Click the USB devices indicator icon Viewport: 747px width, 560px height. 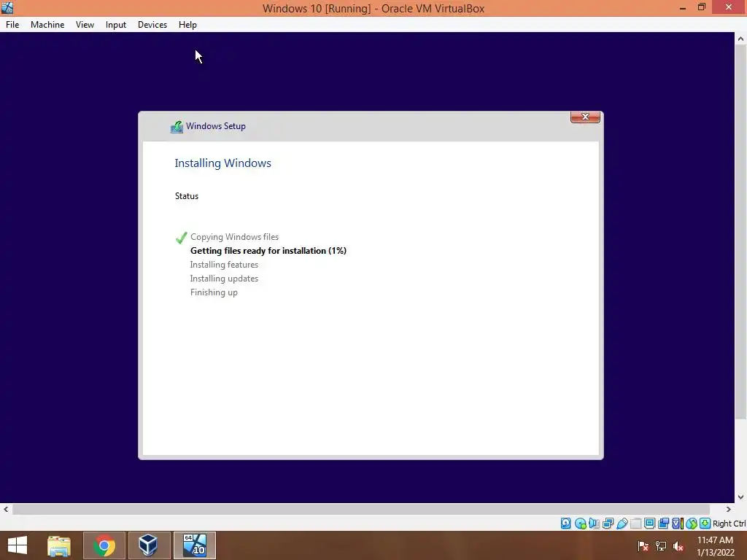tap(622, 524)
